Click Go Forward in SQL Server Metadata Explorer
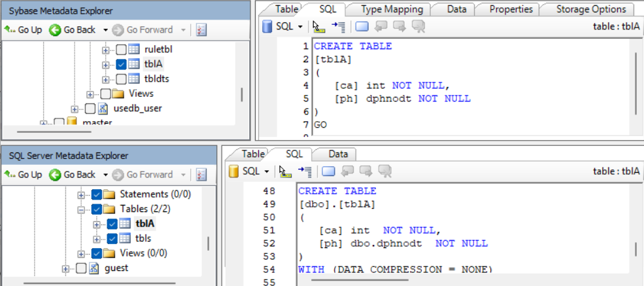 143,175
